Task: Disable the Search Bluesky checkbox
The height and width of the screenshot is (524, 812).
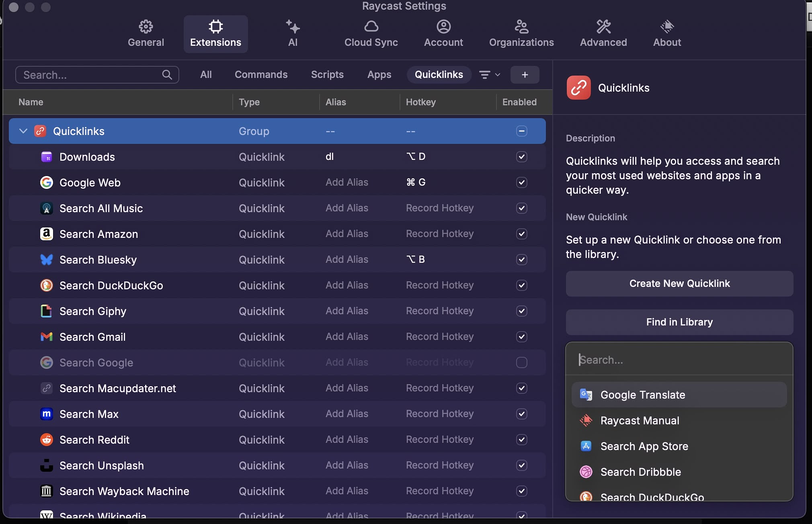Action: [521, 260]
